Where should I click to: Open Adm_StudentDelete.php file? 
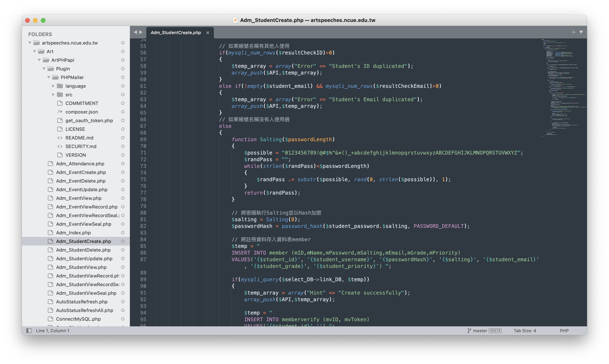coord(83,250)
